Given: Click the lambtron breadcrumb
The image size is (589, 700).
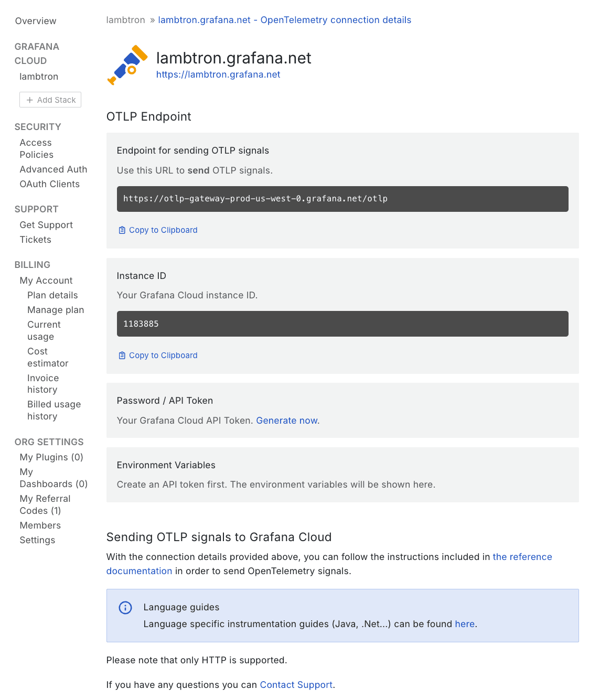Looking at the screenshot, I should click(125, 20).
